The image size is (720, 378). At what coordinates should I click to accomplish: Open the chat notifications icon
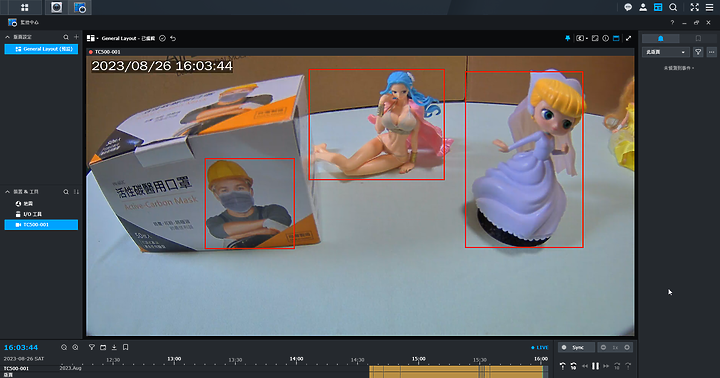pyautogui.click(x=628, y=7)
